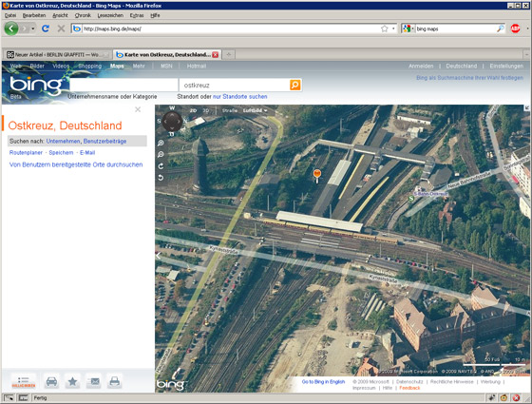Open the Bilder section in Bing nav
532x404 pixels.
tap(37, 66)
